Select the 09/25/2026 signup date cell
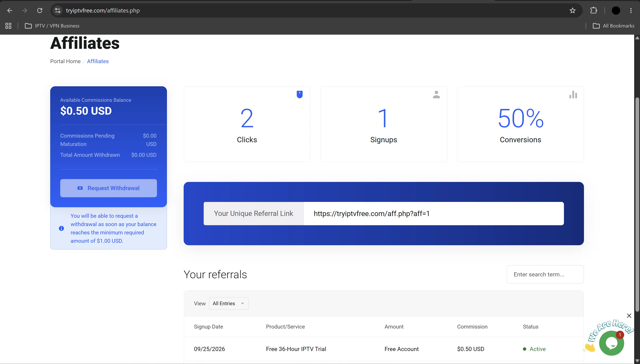The width and height of the screenshot is (640, 364). tap(209, 349)
